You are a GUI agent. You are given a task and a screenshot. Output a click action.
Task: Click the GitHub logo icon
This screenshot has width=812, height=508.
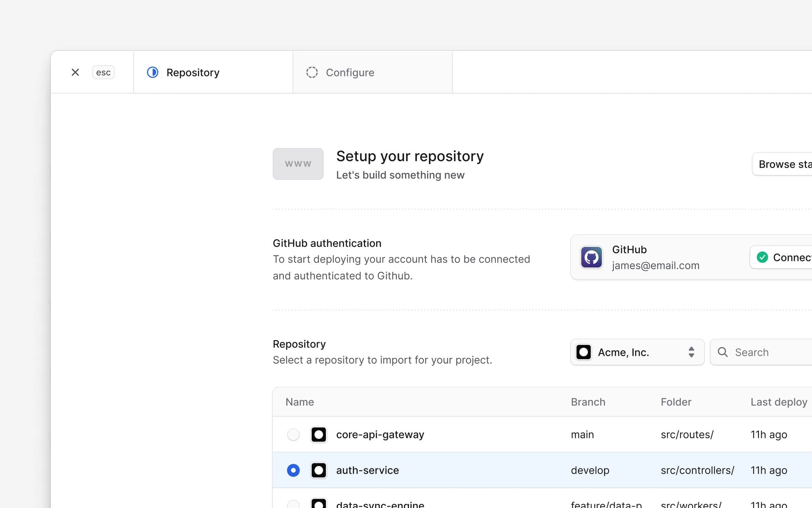[591, 257]
